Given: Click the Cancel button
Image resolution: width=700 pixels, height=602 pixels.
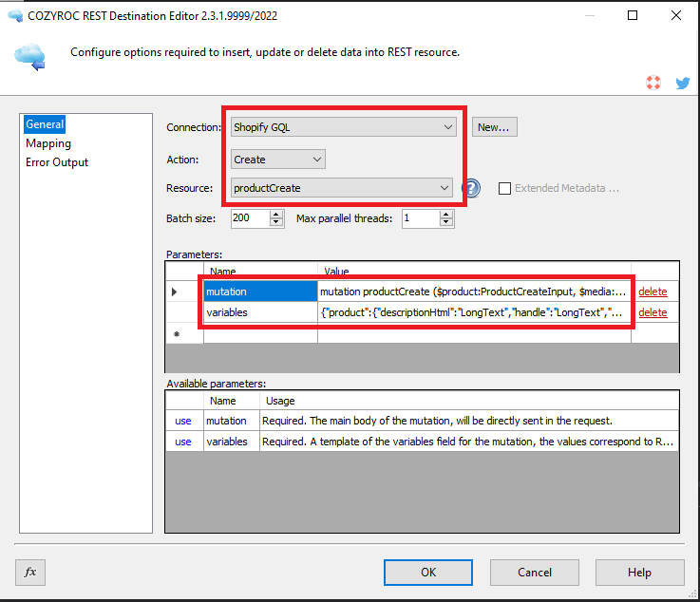Looking at the screenshot, I should pyautogui.click(x=534, y=572).
